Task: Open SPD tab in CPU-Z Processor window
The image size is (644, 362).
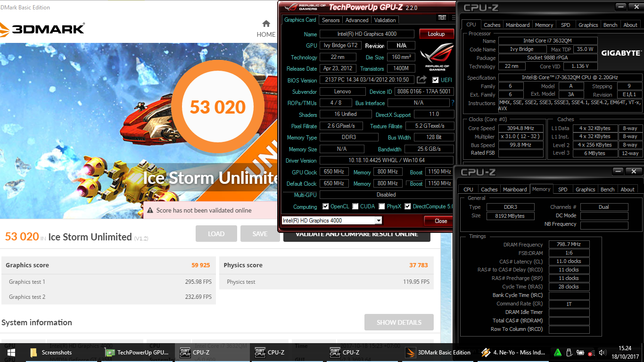Action: [x=566, y=25]
